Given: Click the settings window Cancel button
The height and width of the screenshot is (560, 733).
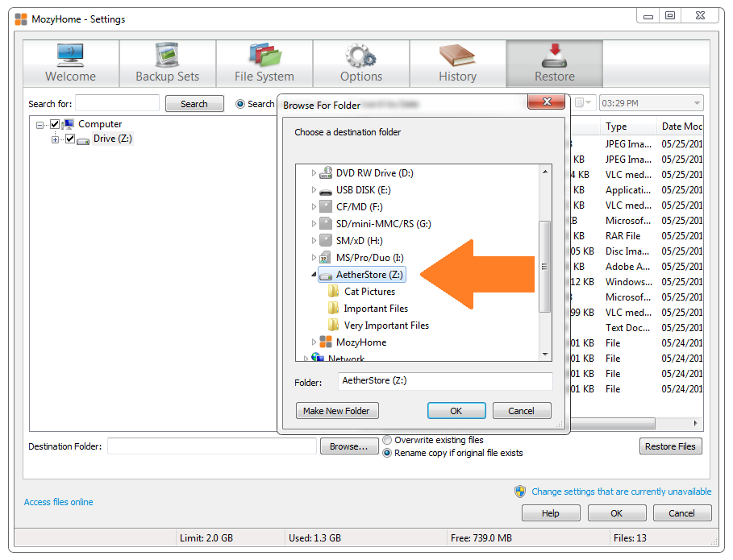Looking at the screenshot, I should tap(682, 512).
